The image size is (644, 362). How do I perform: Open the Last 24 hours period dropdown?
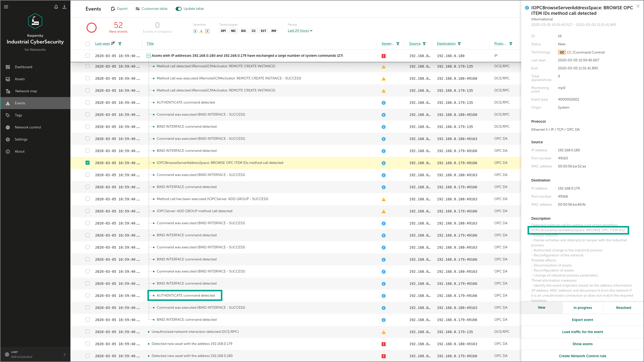[300, 31]
